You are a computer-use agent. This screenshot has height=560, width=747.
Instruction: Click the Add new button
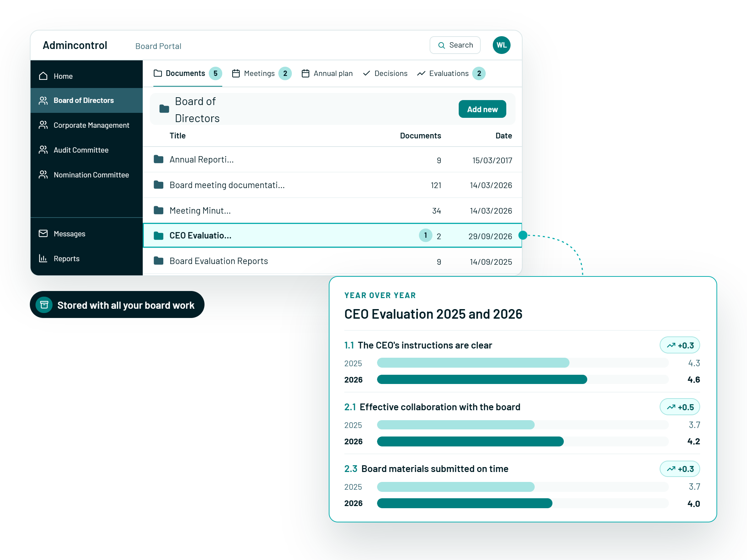(x=482, y=109)
